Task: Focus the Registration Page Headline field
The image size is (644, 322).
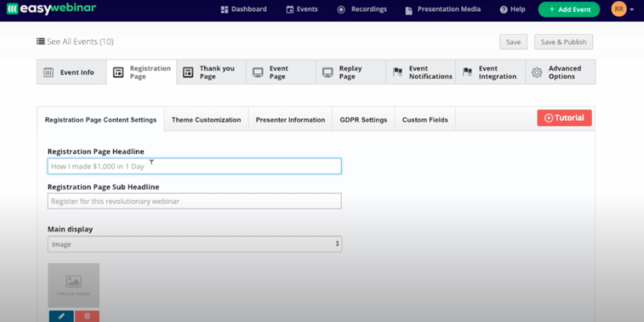Action: coord(194,166)
